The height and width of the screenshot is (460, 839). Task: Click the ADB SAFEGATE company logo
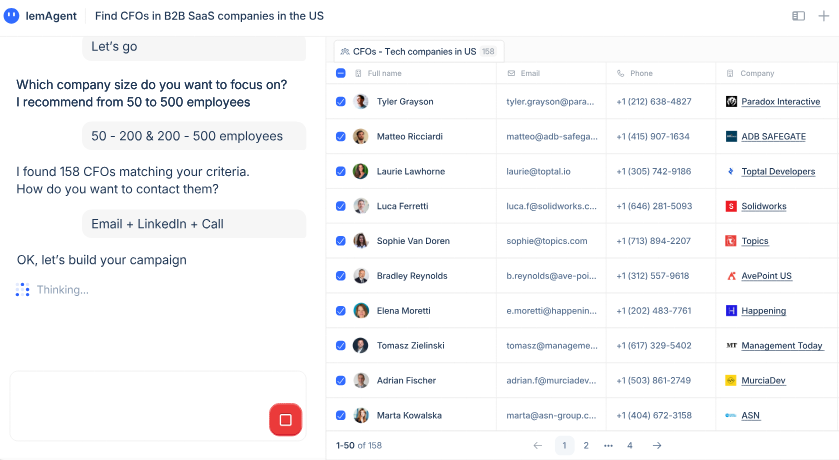pos(731,136)
